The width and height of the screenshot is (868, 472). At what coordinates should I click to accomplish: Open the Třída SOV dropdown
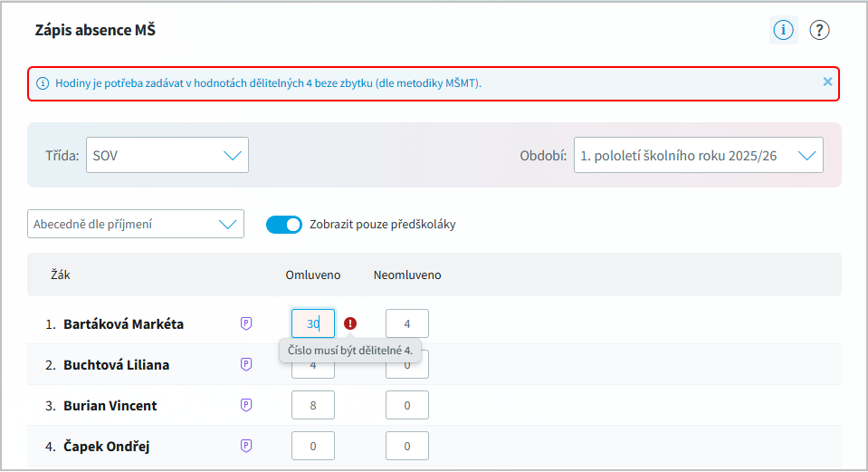(x=167, y=155)
